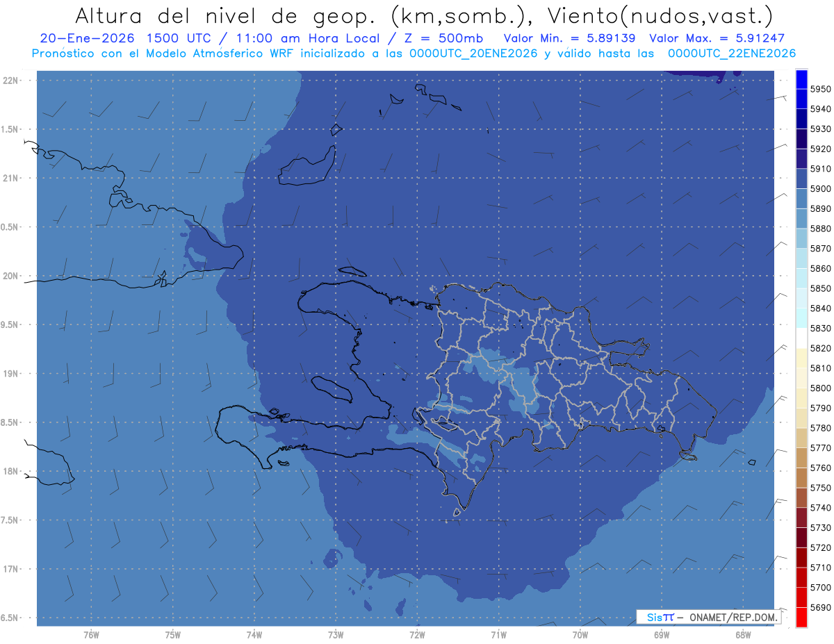Click the 5870 legend label
The height and width of the screenshot is (644, 834).
(x=820, y=249)
